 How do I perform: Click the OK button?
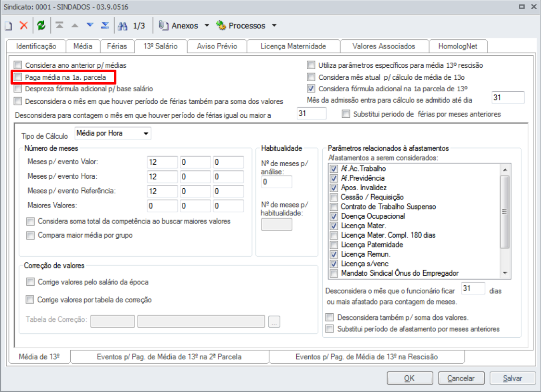tap(410, 378)
